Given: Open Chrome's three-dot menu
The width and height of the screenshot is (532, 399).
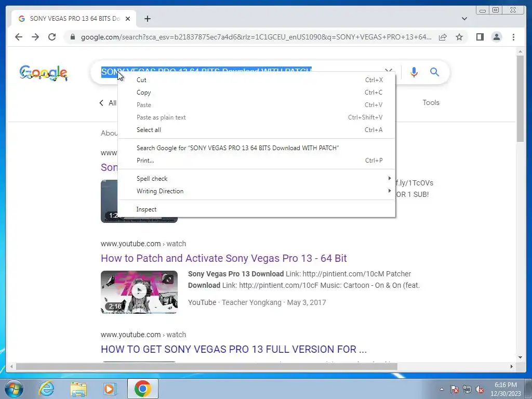Looking at the screenshot, I should pos(513,37).
